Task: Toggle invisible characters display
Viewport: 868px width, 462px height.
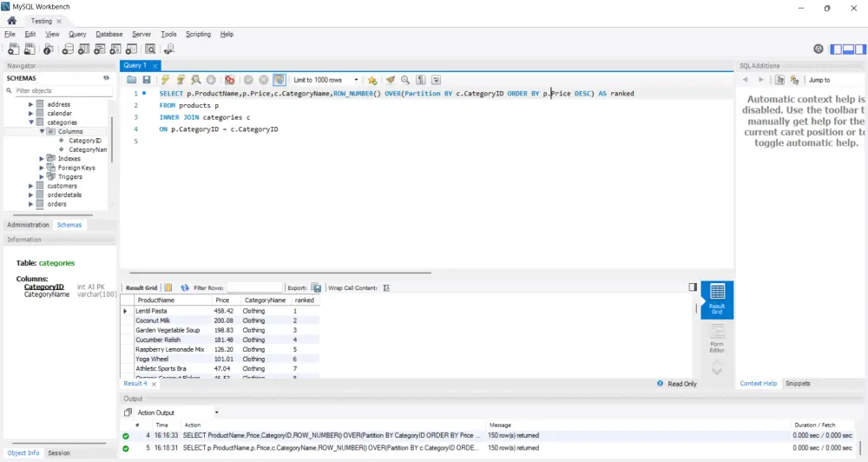Action: [421, 80]
